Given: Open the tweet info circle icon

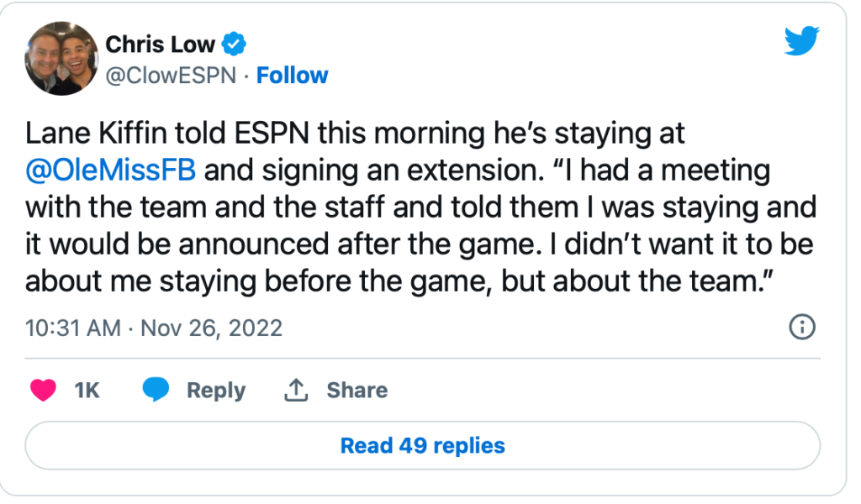Looking at the screenshot, I should (803, 327).
